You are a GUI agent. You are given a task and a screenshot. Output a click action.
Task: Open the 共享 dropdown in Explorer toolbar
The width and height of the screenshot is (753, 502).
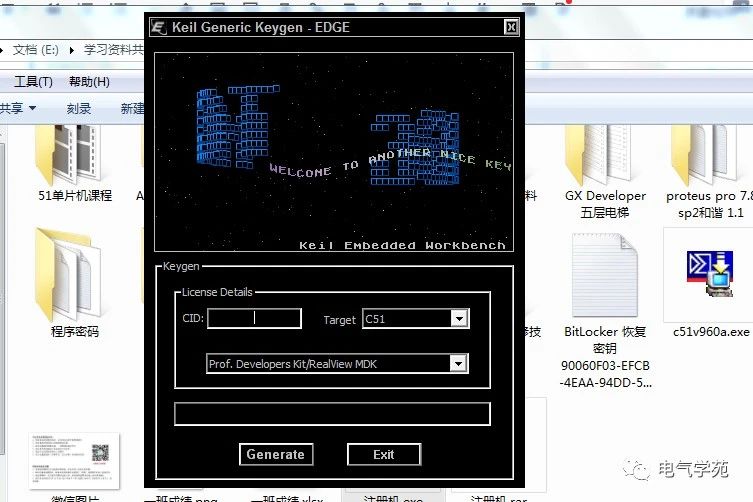click(x=18, y=108)
